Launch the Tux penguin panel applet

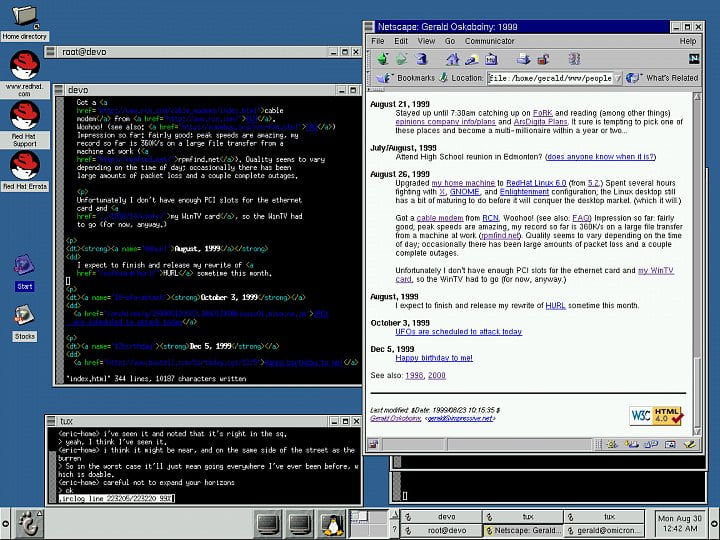click(332, 524)
